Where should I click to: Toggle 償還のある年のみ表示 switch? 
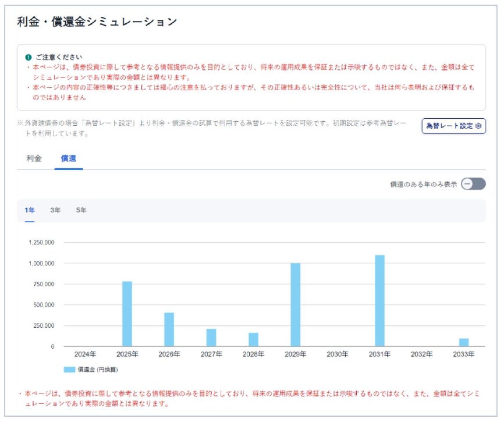tap(473, 184)
